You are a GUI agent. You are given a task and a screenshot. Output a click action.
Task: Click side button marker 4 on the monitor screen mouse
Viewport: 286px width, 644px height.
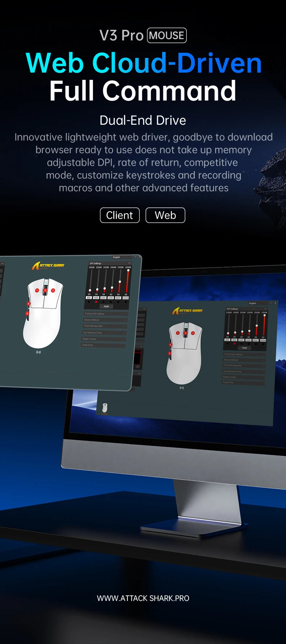(171, 345)
